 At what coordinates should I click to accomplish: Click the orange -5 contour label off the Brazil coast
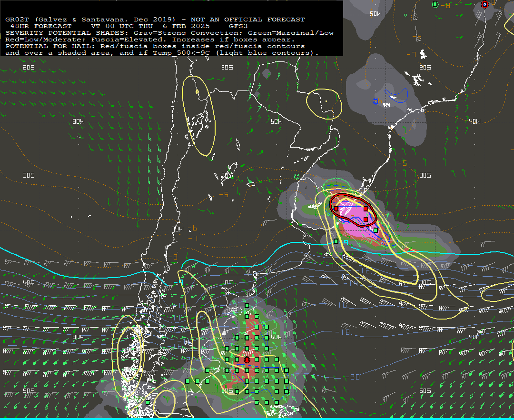(402, 163)
